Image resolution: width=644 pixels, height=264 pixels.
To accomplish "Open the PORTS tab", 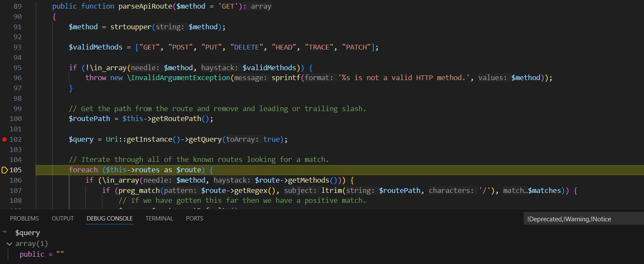I will tap(194, 218).
